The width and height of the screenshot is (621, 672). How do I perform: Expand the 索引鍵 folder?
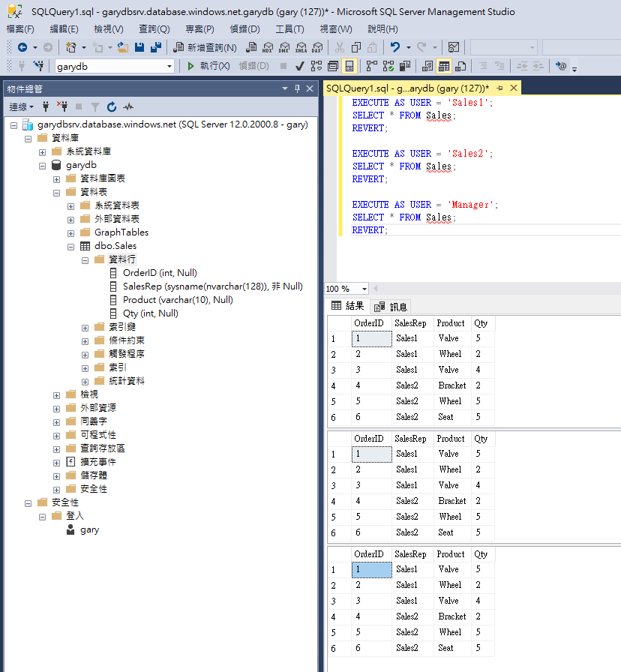[85, 328]
